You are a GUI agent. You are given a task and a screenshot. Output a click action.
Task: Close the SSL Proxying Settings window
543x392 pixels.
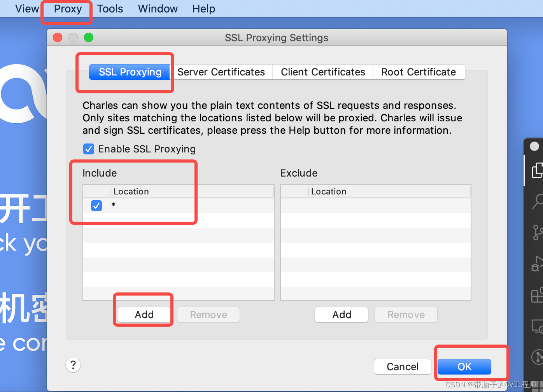[x=58, y=37]
